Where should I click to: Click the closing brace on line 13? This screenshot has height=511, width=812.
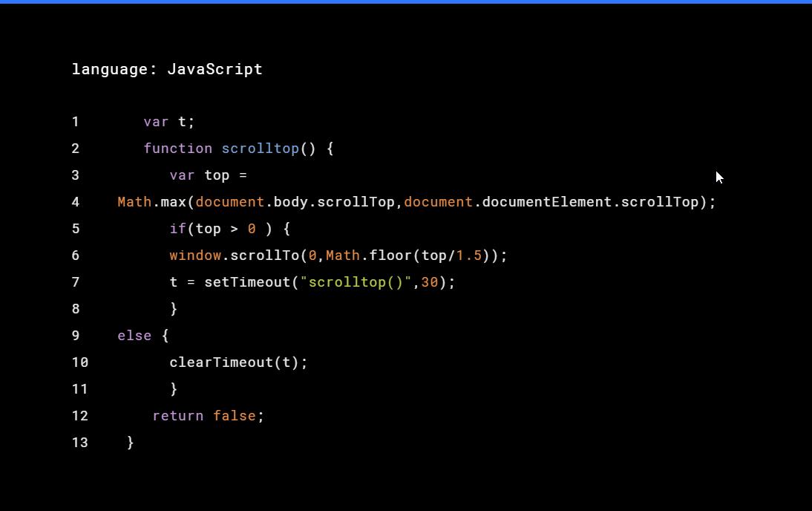(130, 443)
